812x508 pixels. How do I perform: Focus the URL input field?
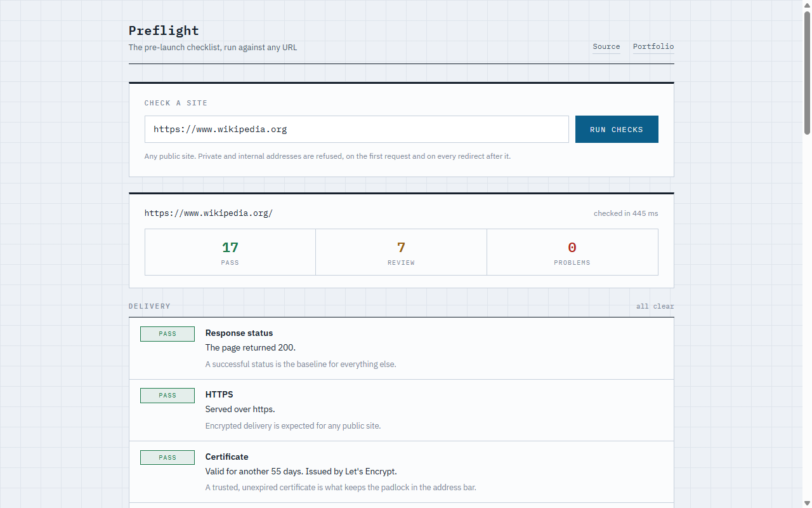[357, 129]
